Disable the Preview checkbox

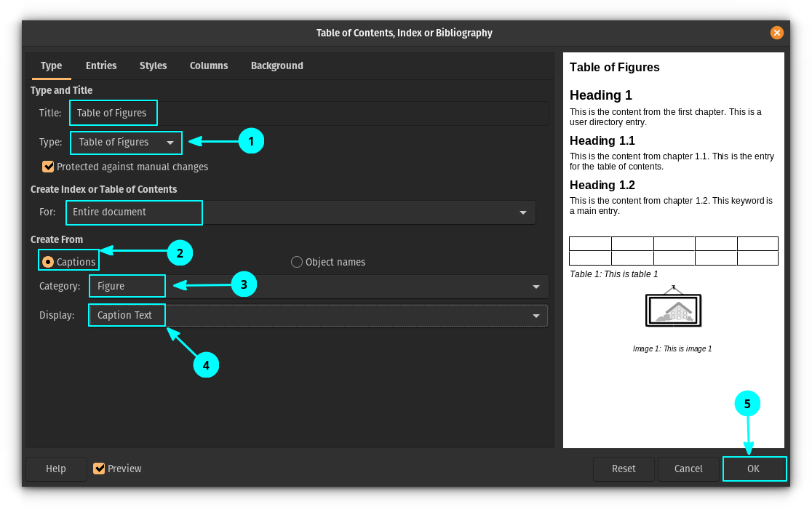pyautogui.click(x=100, y=469)
